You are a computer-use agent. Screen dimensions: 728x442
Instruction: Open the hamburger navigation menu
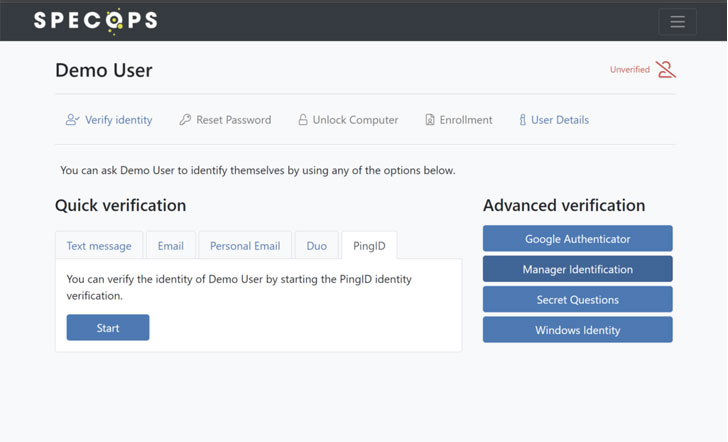pyautogui.click(x=677, y=21)
